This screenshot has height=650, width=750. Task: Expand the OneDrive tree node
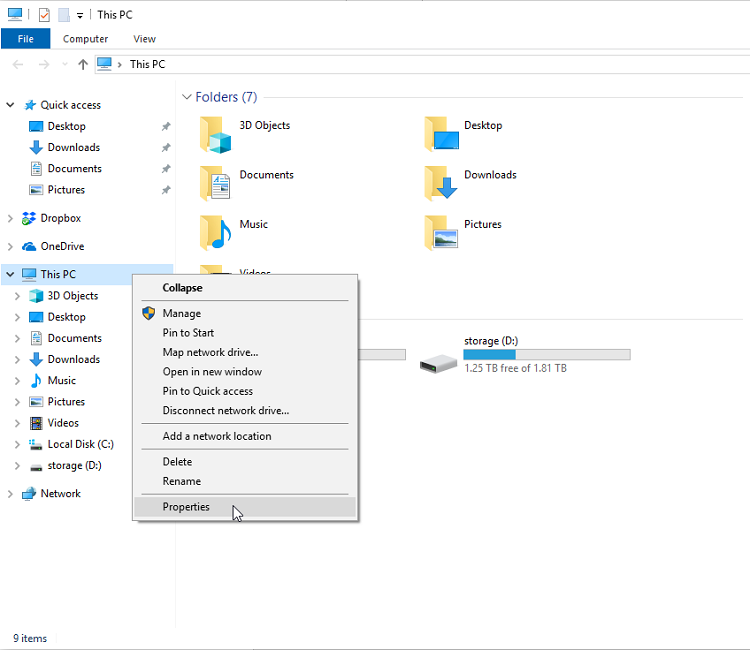(10, 246)
